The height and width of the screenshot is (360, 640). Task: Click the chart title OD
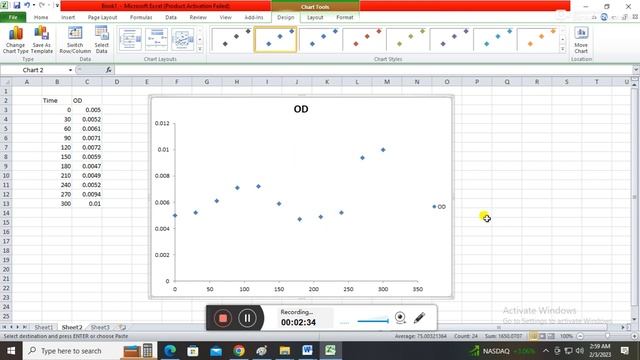301,109
